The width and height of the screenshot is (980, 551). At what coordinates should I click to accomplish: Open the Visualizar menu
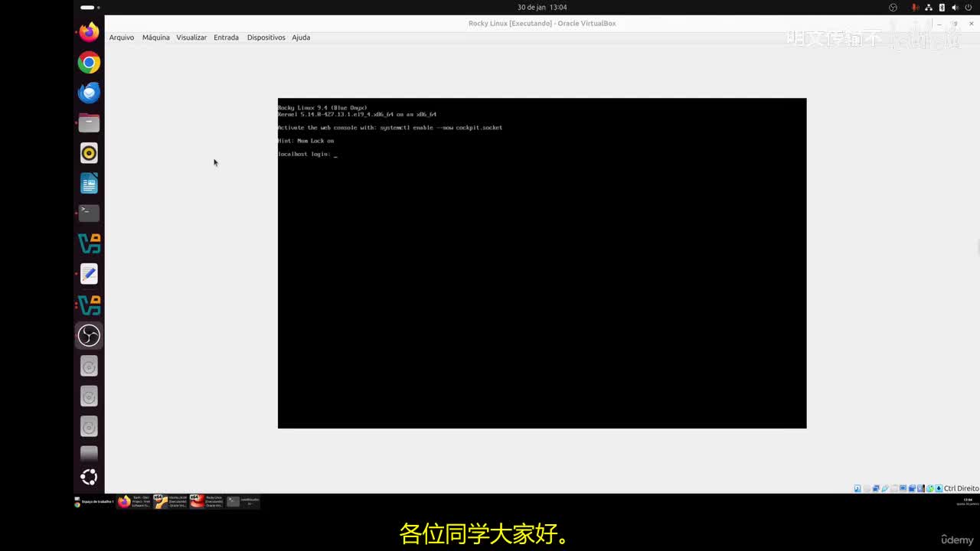191,37
